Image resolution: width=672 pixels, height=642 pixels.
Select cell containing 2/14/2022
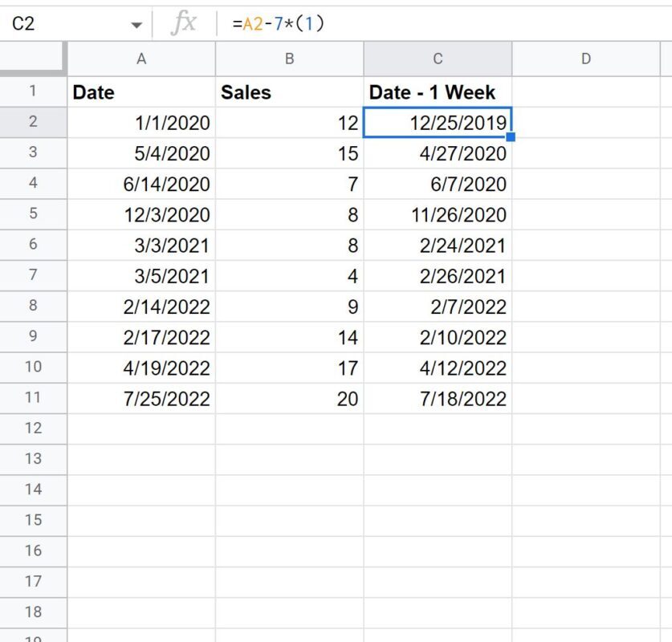(x=141, y=307)
